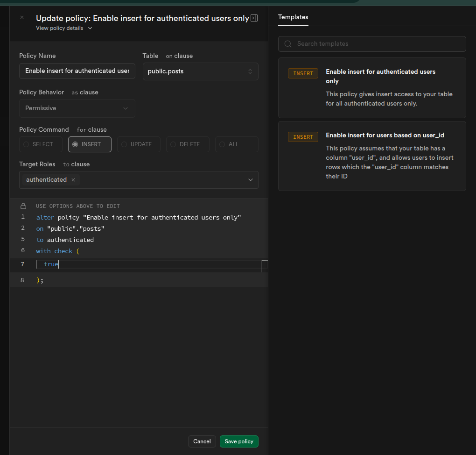Choose the INSERT policy command
The image size is (476, 455).
[90, 144]
